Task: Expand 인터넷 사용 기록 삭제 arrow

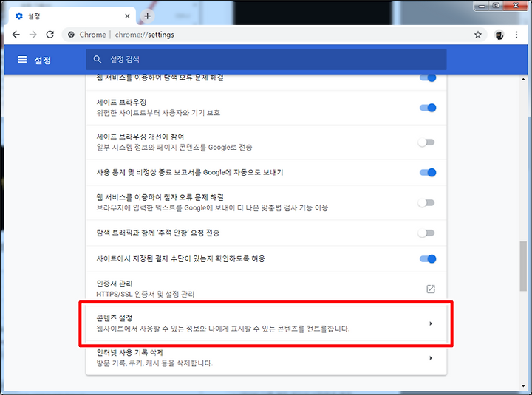Action: pyautogui.click(x=431, y=357)
